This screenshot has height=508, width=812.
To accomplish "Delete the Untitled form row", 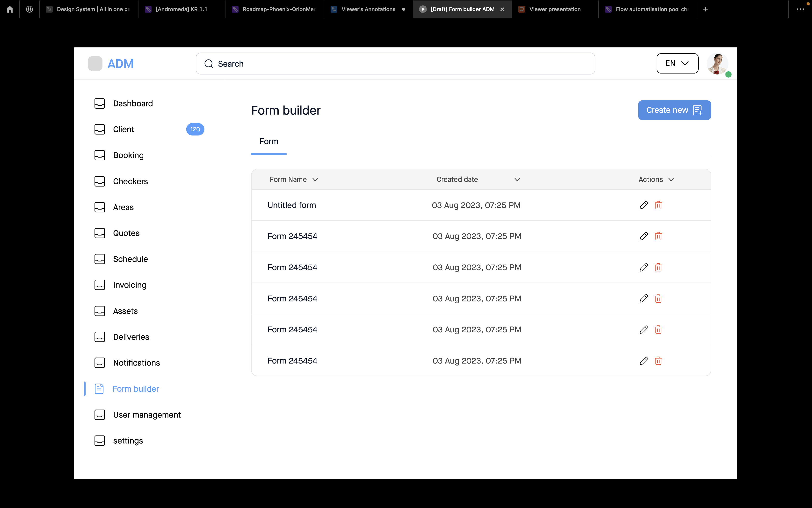I will (658, 205).
